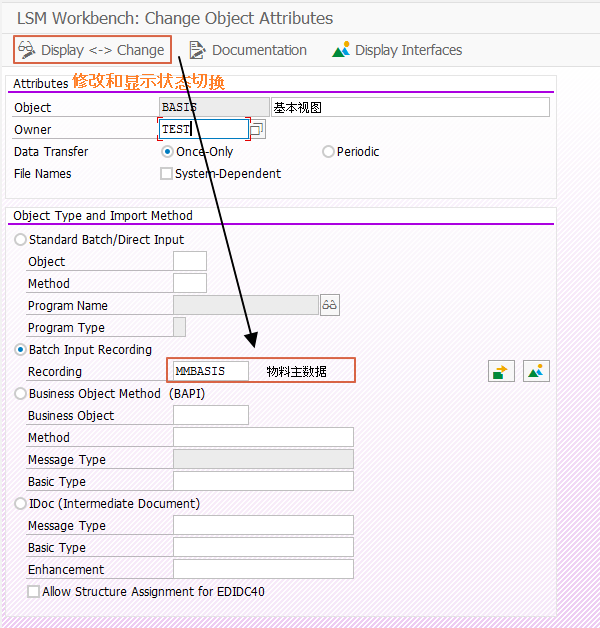Click Method field under Standard Batch/Direct Input
Screen dimensions: 600x628
(x=190, y=283)
